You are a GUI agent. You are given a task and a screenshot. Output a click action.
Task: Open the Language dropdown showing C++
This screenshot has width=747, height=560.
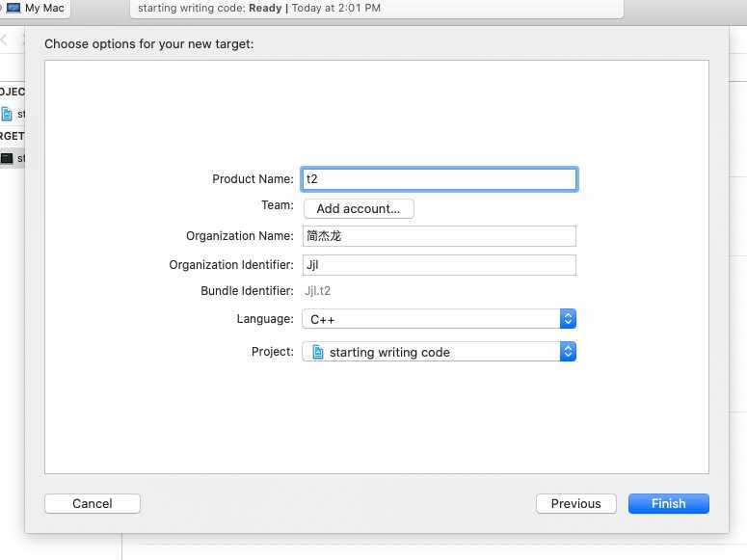coord(439,319)
